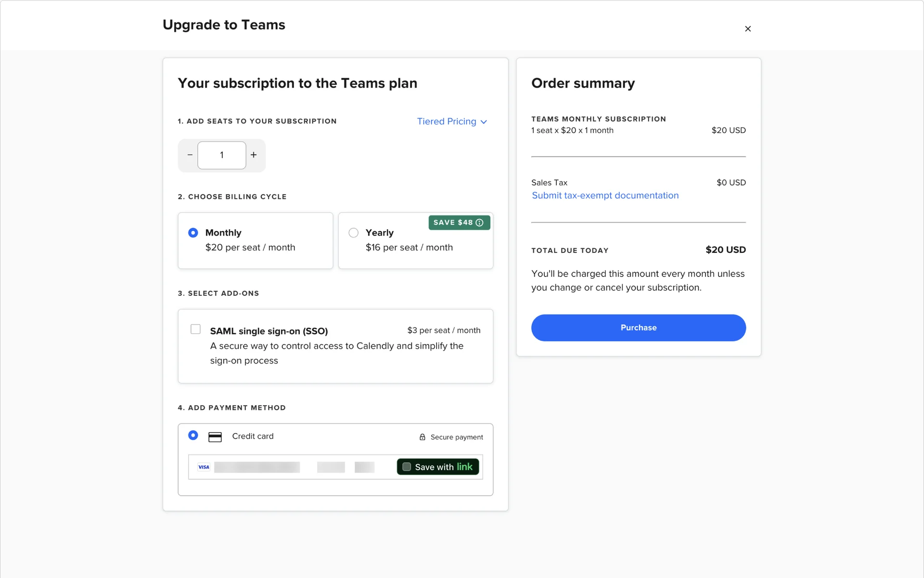
Task: Select the Monthly billing radio button
Action: (193, 233)
